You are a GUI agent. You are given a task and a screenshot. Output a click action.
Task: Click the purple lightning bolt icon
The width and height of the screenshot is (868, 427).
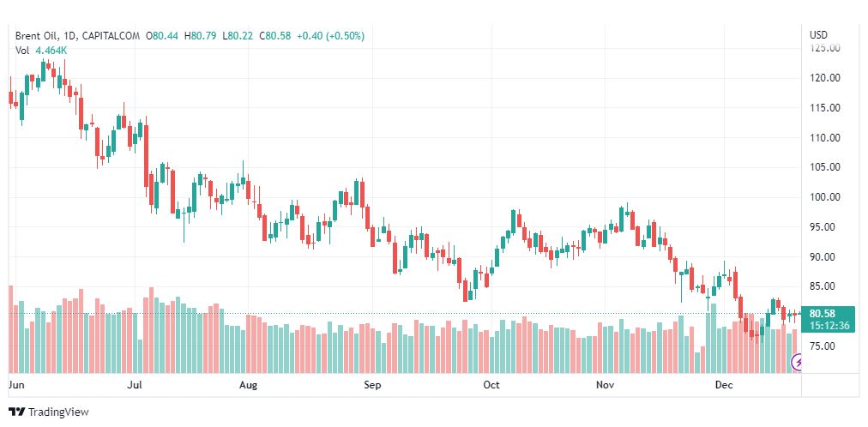click(x=799, y=364)
